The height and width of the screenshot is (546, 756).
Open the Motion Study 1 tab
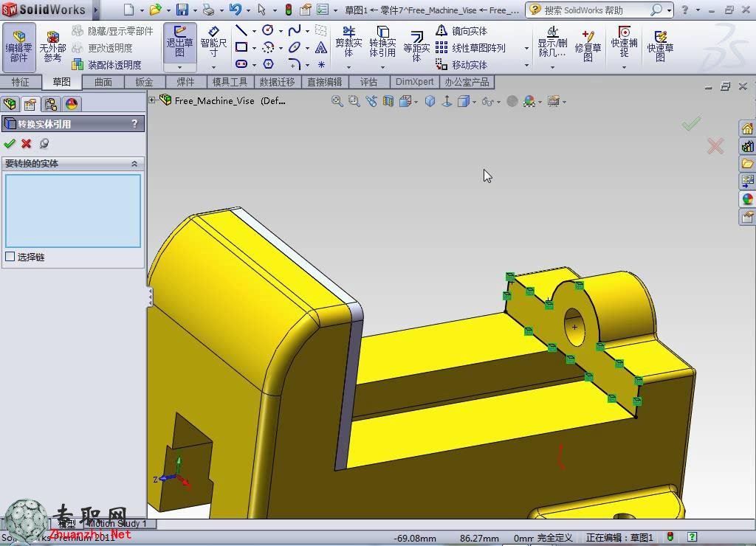[x=117, y=523]
